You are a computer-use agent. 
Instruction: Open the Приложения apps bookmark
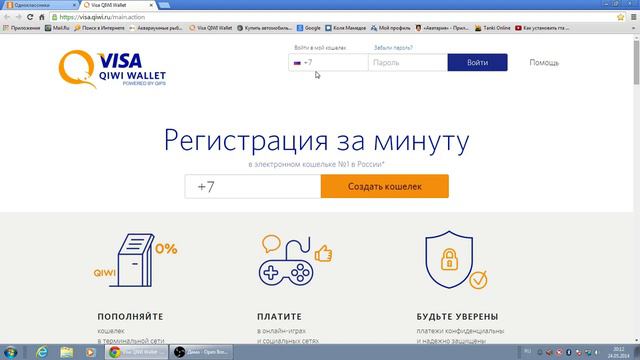click(21, 28)
